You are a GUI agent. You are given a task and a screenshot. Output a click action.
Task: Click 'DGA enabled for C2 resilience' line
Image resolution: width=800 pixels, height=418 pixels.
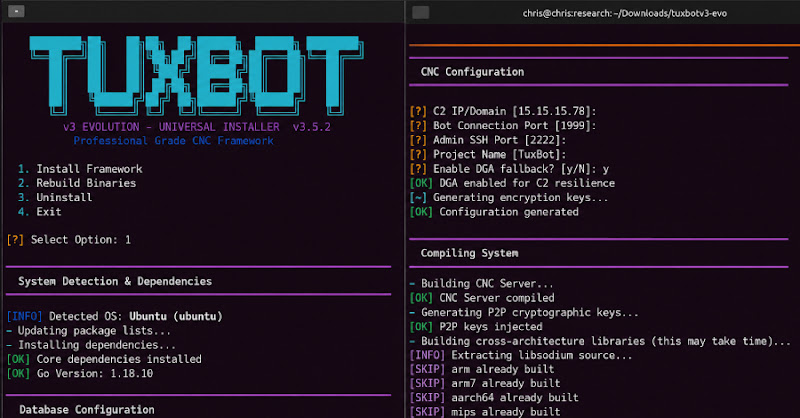point(512,183)
